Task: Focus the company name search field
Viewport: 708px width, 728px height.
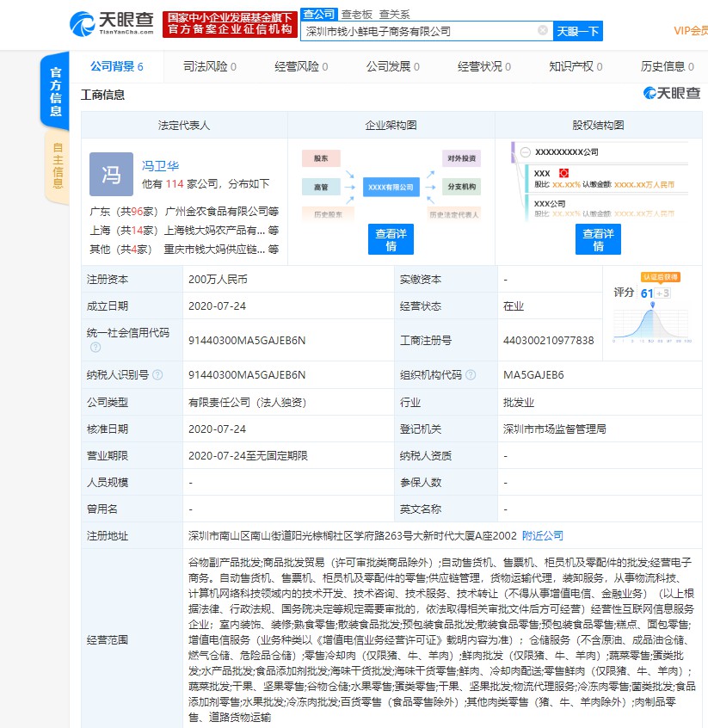Action: [x=420, y=31]
